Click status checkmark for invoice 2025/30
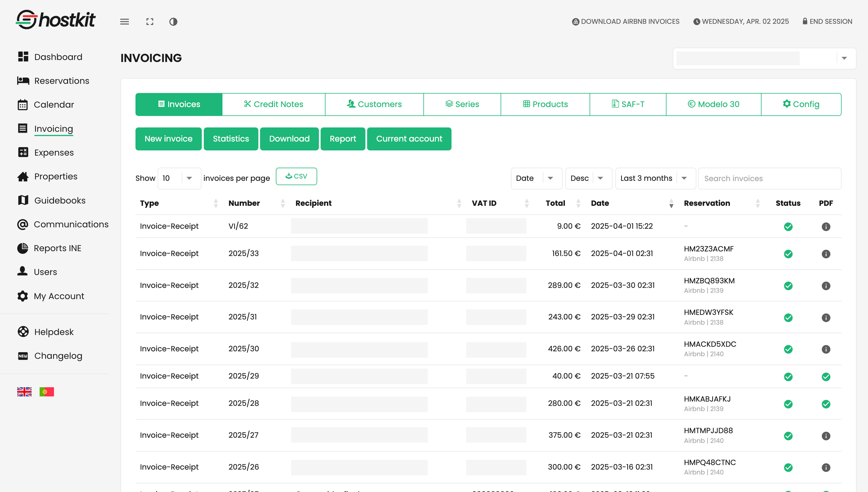Screen dimensions: 868x492 pos(788,349)
